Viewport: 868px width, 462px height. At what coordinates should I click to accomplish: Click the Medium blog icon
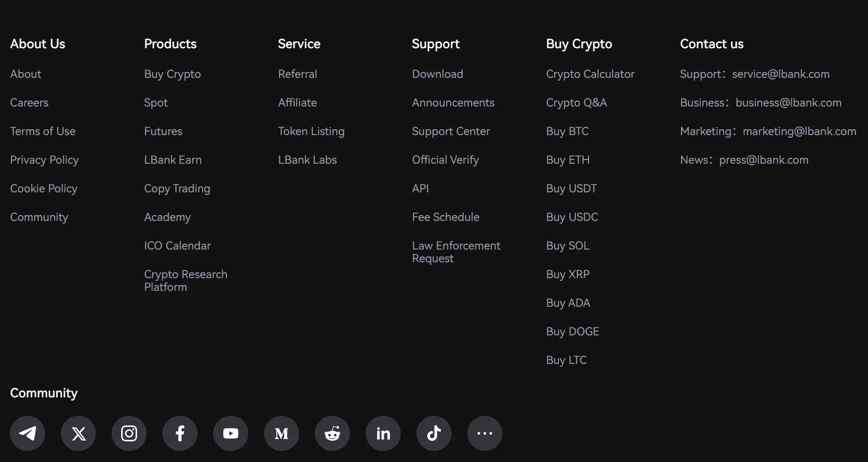pyautogui.click(x=282, y=433)
